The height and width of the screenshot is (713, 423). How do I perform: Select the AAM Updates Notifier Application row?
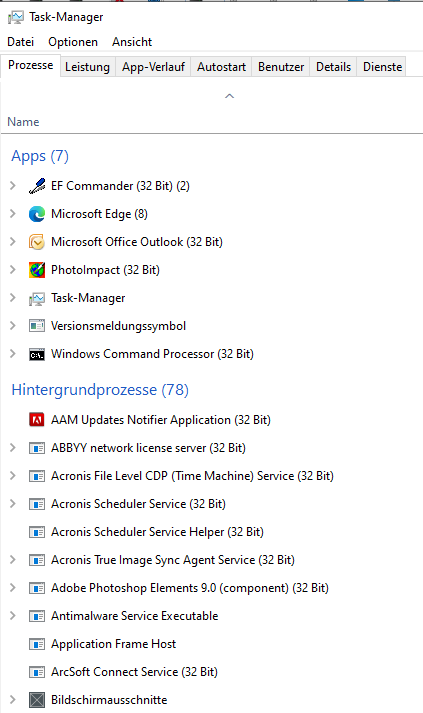(x=161, y=420)
